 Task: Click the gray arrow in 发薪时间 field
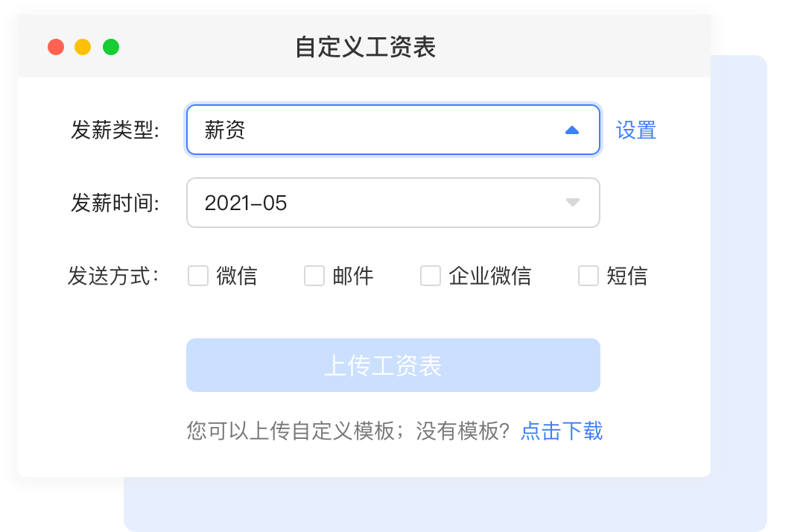pos(572,203)
